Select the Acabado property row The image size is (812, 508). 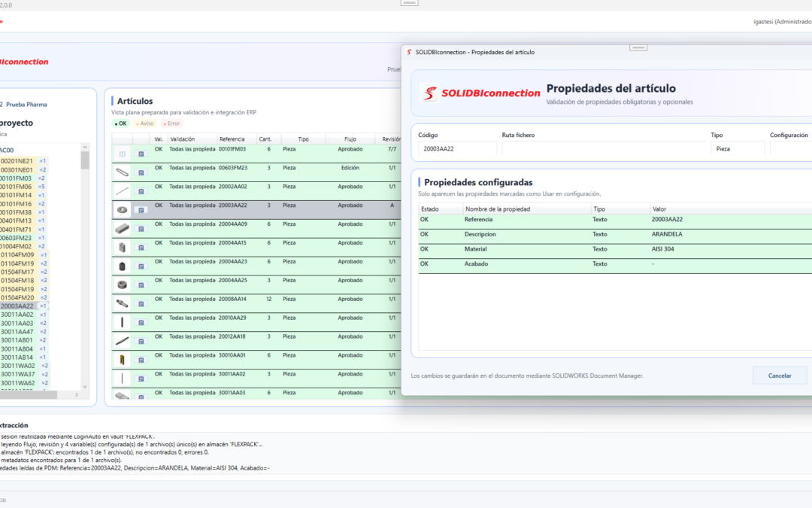(615, 264)
